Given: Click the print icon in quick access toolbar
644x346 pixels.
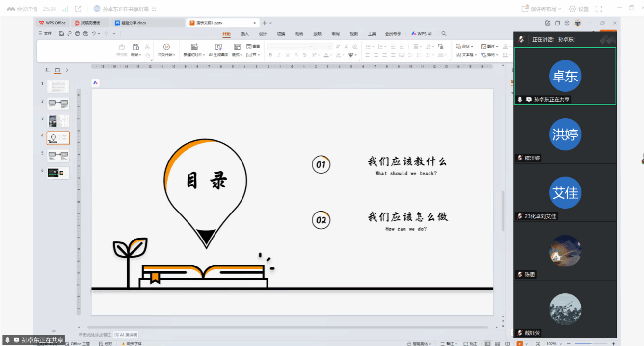Looking at the screenshot, I should pyautogui.click(x=77, y=34).
